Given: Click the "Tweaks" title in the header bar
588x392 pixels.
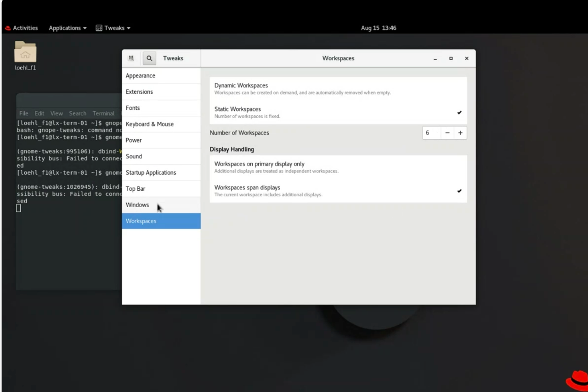Looking at the screenshot, I should point(173,58).
